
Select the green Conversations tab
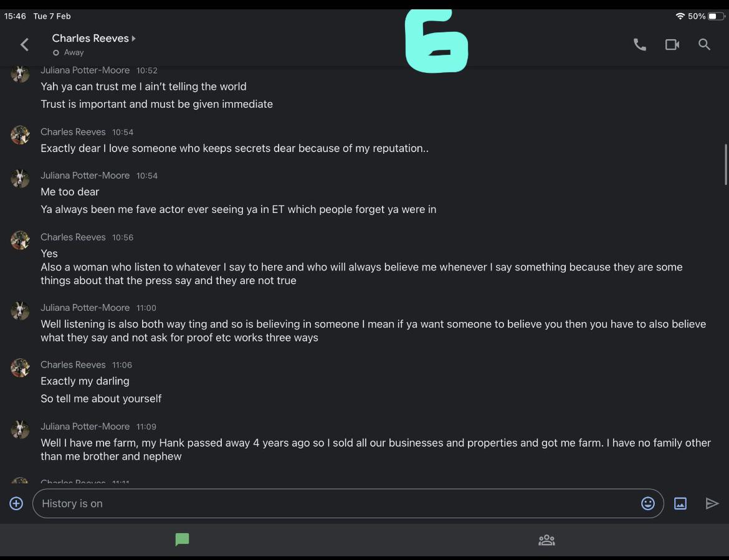click(182, 539)
